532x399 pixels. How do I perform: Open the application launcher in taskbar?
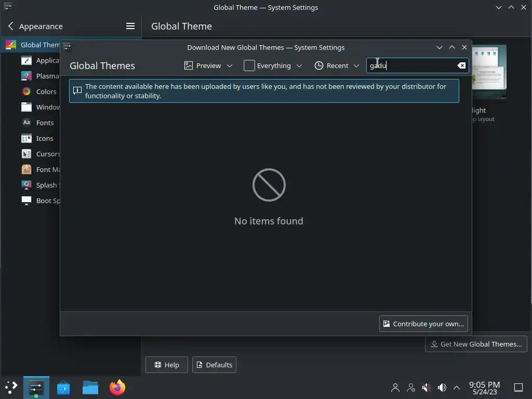(x=11, y=388)
